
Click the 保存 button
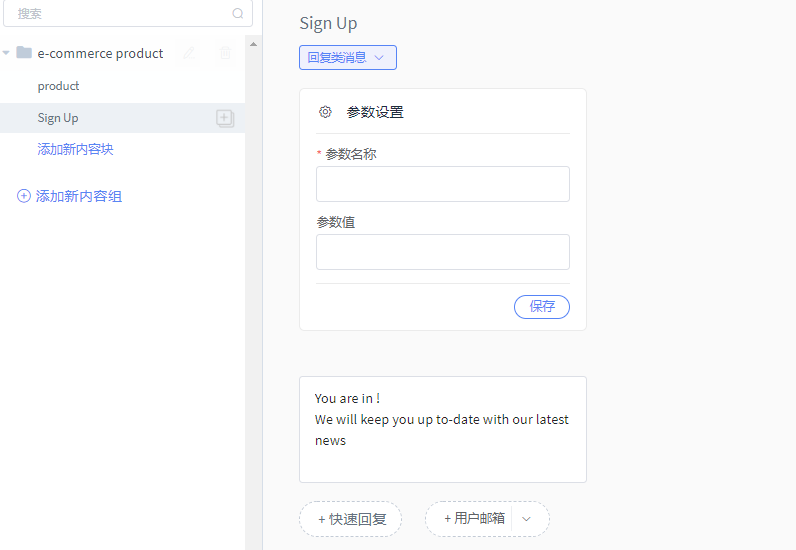542,307
